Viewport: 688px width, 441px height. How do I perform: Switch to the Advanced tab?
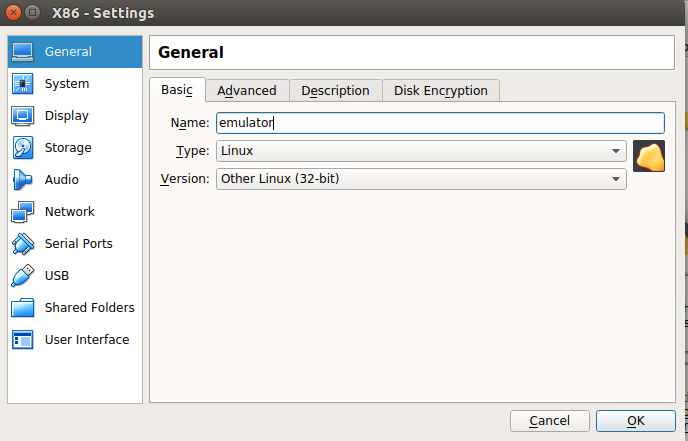coord(247,90)
